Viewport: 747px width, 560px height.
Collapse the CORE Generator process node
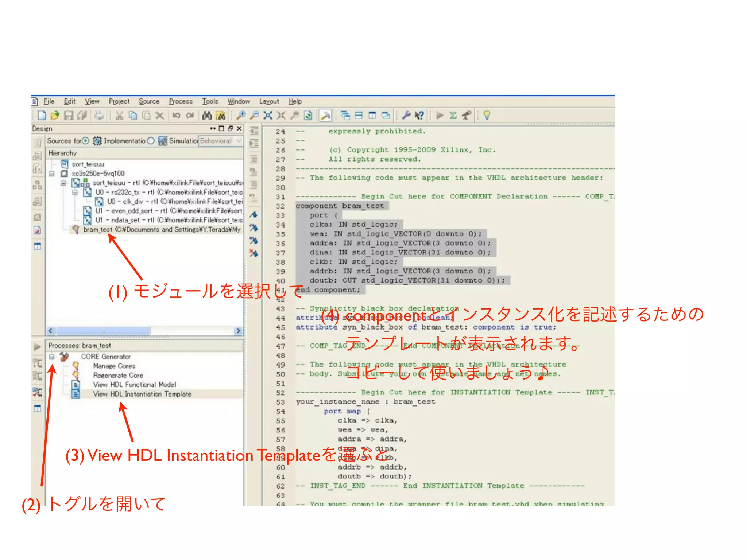click(52, 357)
